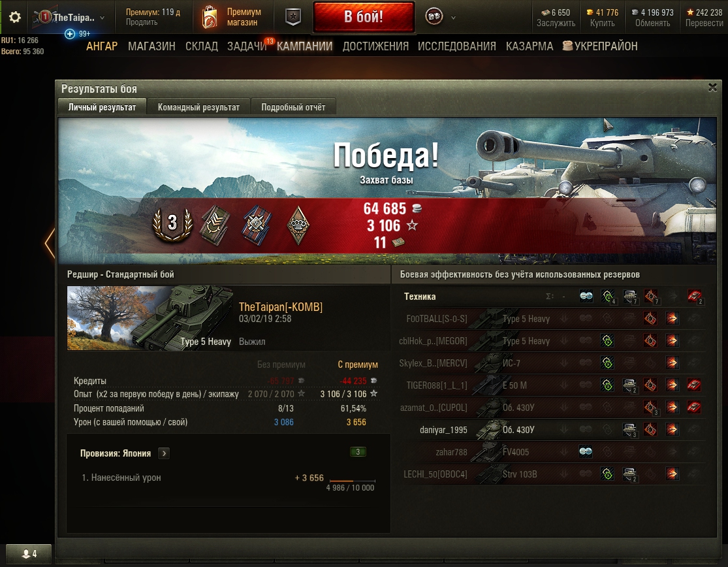This screenshot has height=567, width=728.
Task: Click the red В бой! button
Action: (364, 17)
